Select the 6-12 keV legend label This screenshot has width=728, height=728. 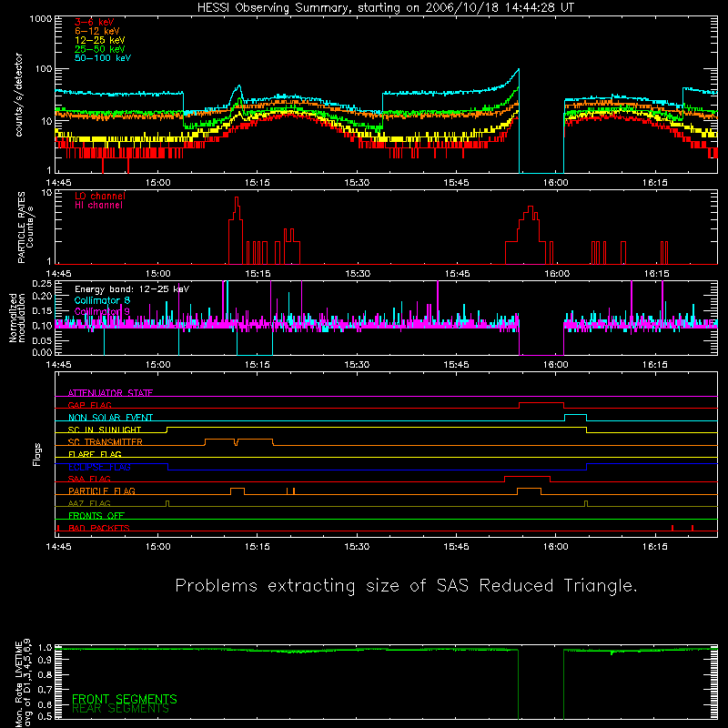click(97, 31)
